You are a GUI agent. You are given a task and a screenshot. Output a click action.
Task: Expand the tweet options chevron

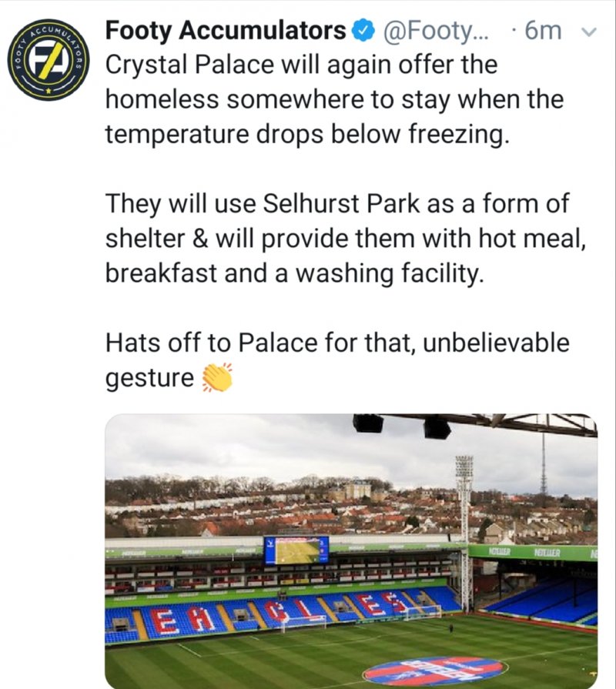589,32
